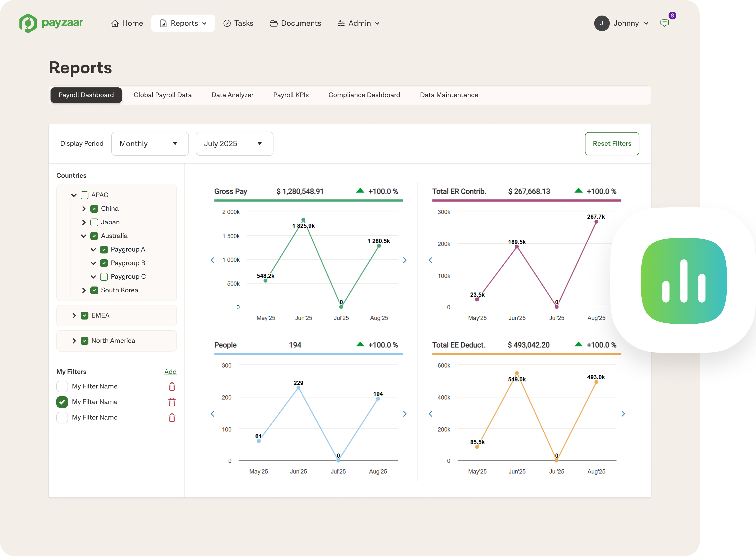Screen dimensions: 756x556
Task: Switch to Global Payroll Data tab
Action: click(x=163, y=95)
